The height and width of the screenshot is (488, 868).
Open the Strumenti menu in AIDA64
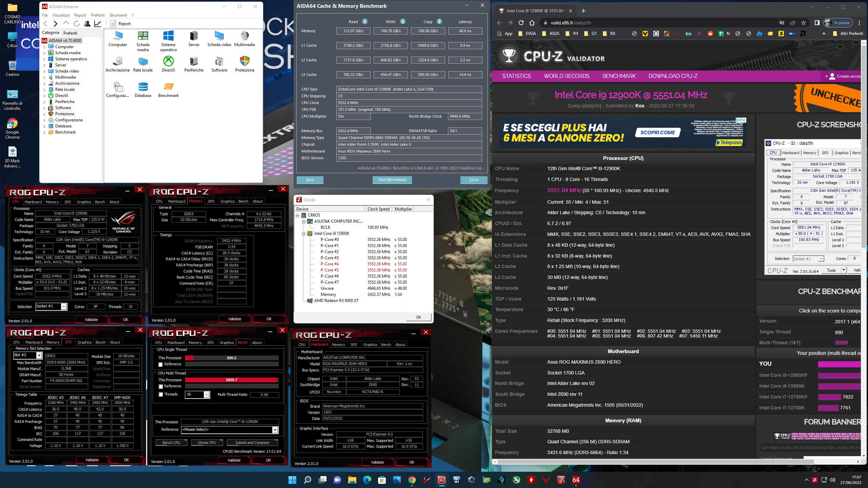coord(118,15)
